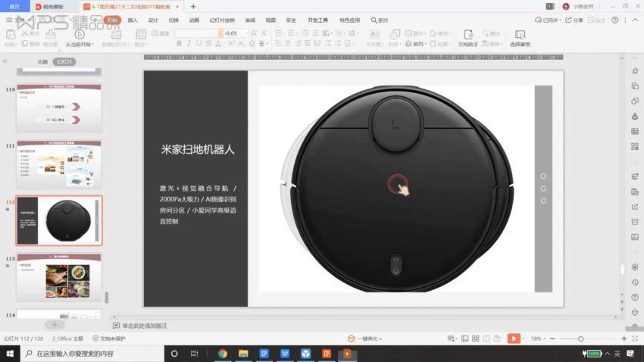Open the Windows notification center icon
The height and width of the screenshot is (362, 644).
pos(630,354)
